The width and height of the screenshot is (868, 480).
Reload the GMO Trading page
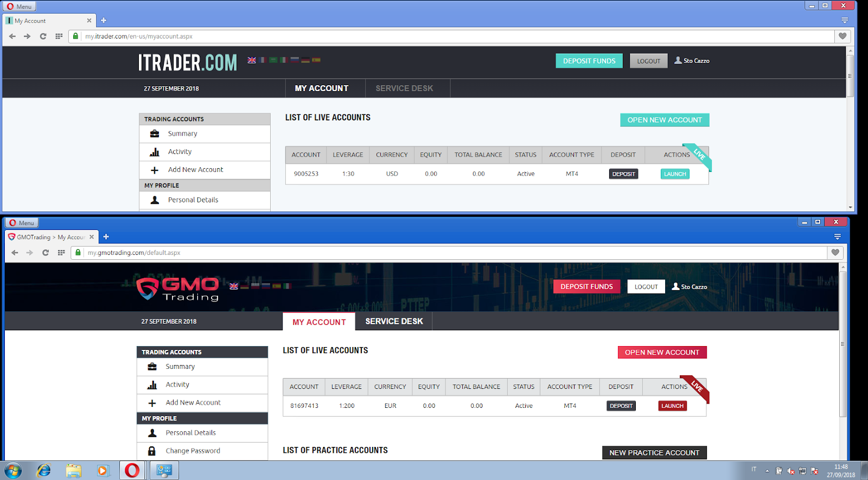click(x=46, y=253)
